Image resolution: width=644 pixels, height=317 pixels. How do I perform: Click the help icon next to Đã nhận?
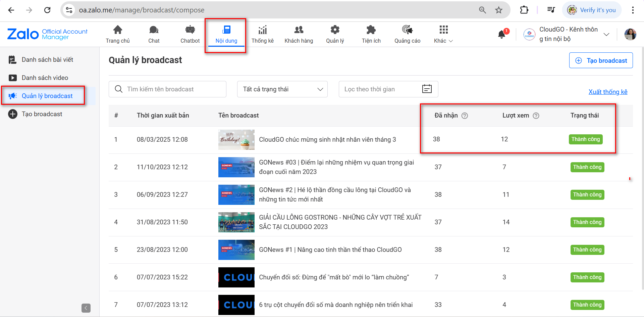[465, 116]
